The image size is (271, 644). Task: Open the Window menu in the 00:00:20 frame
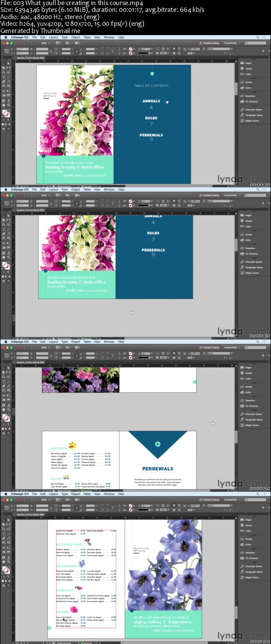109,37
